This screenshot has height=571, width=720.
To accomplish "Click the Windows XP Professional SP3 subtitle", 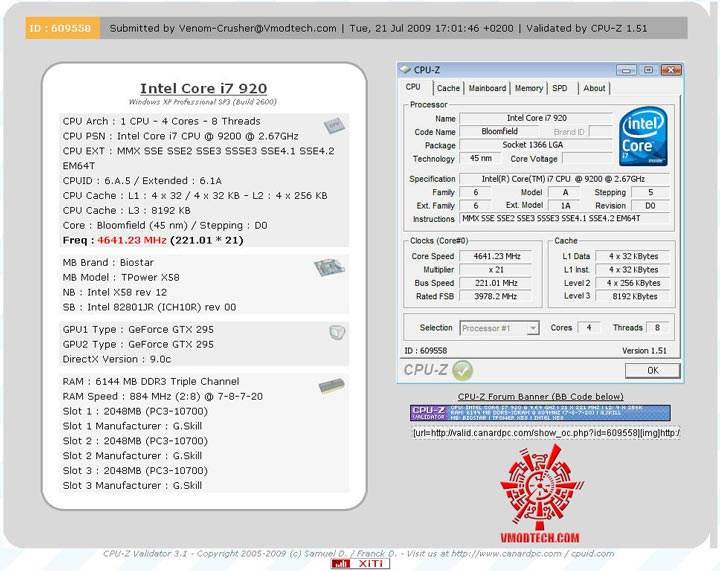I will 202,102.
